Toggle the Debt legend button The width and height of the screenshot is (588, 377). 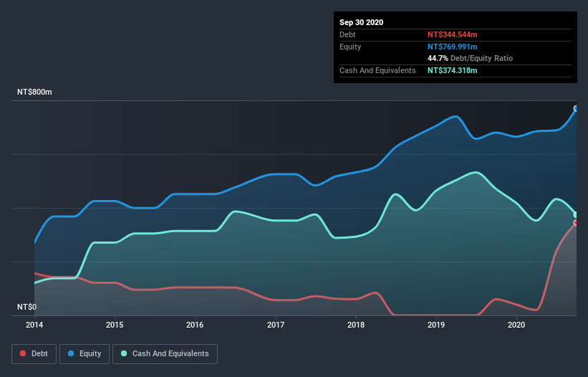coord(34,354)
